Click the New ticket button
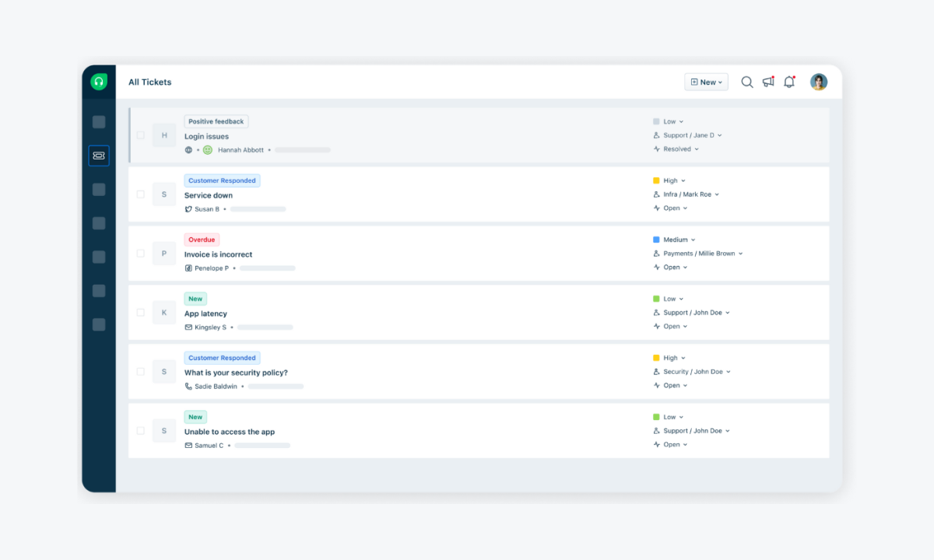Image resolution: width=934 pixels, height=560 pixels. (x=701, y=81)
